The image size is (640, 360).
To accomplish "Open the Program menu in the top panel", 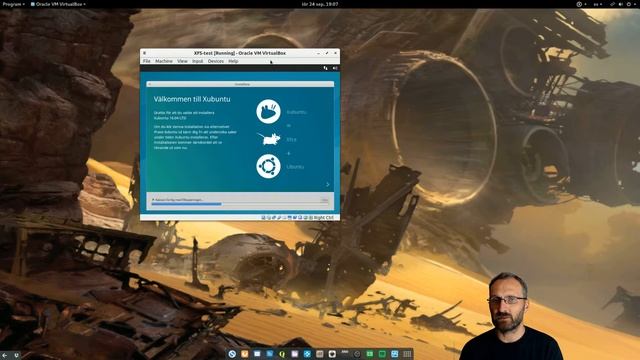I will [13, 4].
